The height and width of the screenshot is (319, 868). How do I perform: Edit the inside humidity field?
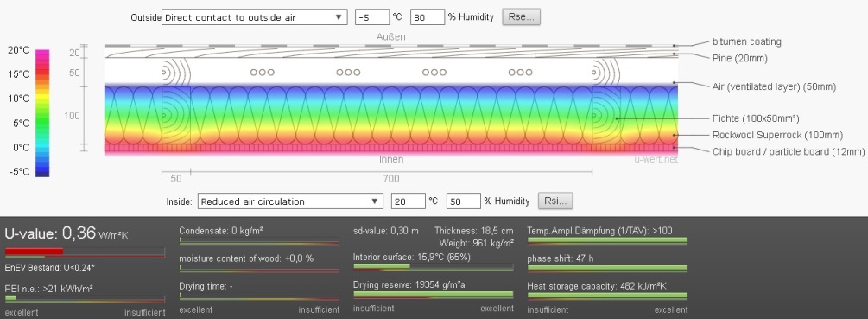pyautogui.click(x=463, y=201)
